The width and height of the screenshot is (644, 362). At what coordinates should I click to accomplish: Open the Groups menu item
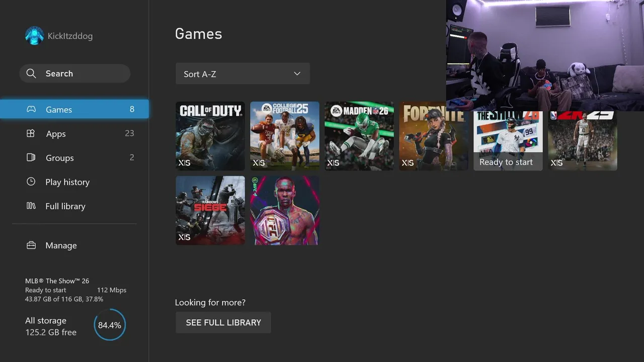(74, 157)
